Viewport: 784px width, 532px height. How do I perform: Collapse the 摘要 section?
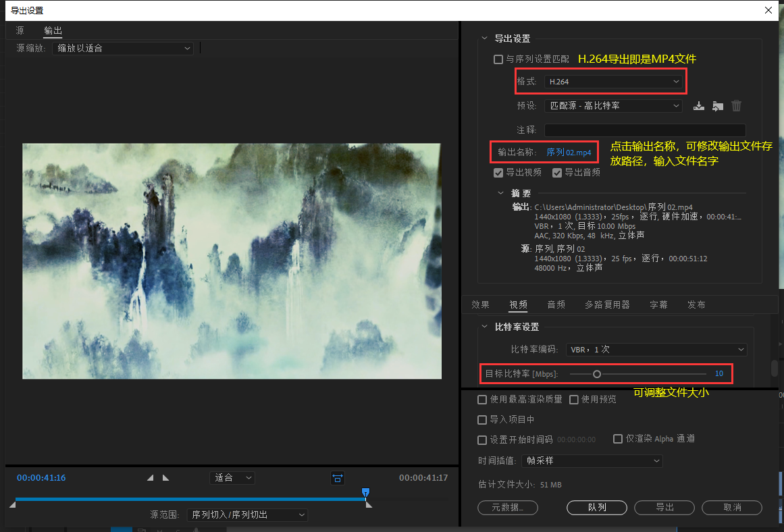pyautogui.click(x=500, y=193)
